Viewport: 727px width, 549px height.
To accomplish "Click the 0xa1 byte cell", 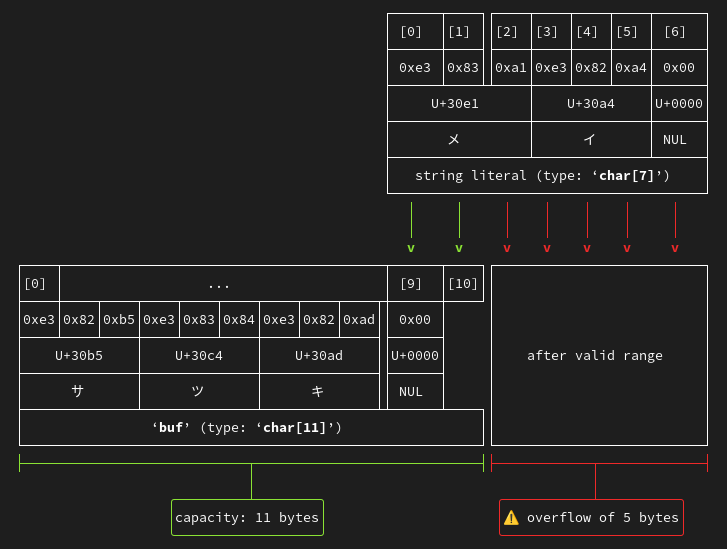I will click(x=511, y=68).
